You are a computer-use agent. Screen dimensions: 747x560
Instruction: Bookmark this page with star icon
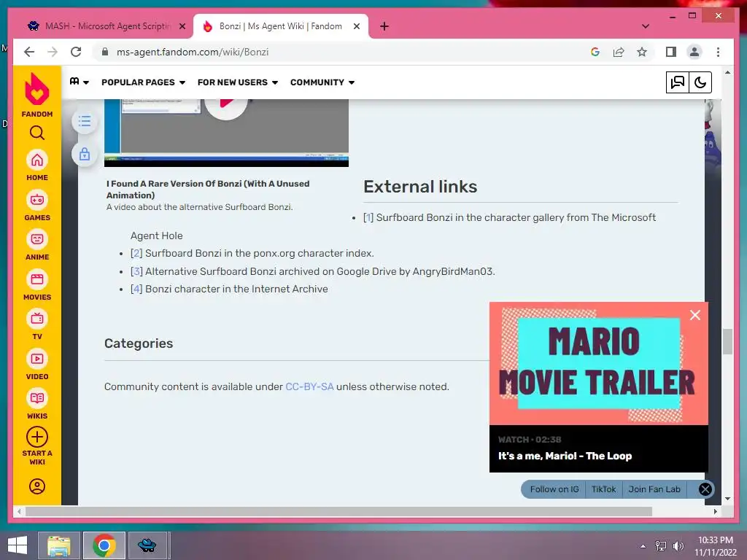tap(642, 52)
